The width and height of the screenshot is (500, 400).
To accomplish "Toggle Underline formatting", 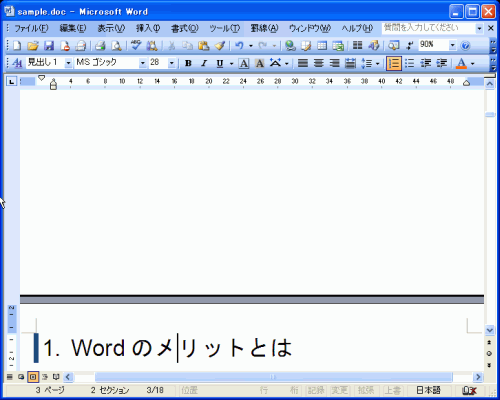I will tap(220, 63).
